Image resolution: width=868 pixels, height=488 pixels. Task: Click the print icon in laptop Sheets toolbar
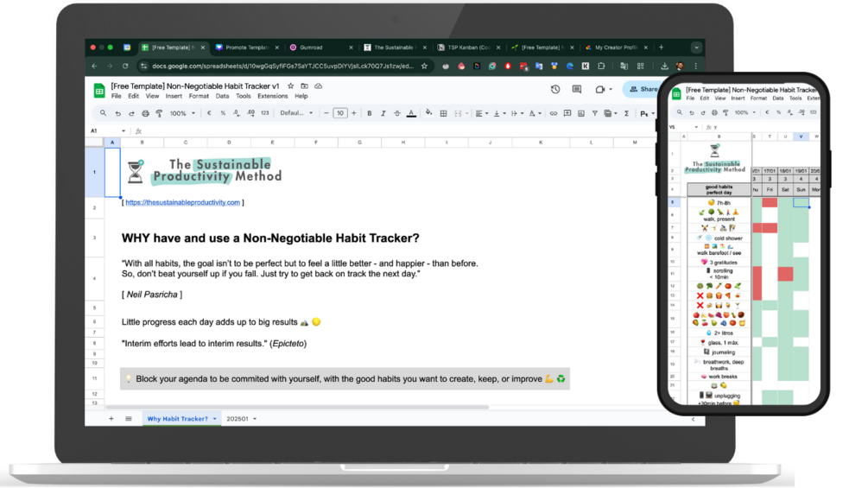click(x=145, y=113)
